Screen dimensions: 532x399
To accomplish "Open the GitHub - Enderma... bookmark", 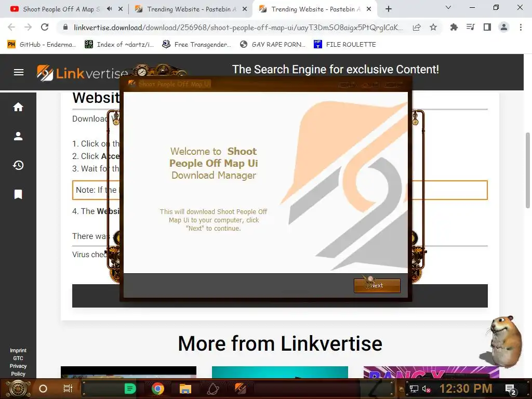I will click(42, 45).
